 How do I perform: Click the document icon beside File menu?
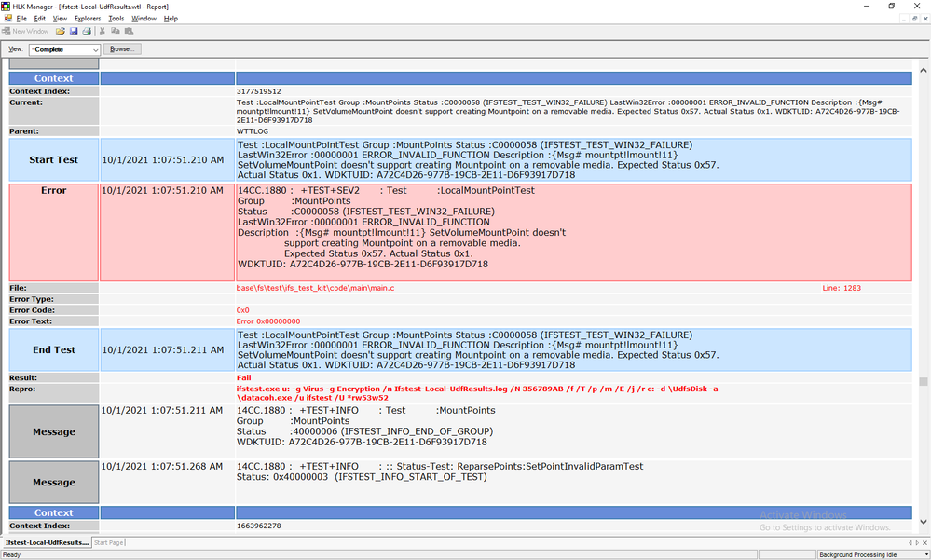tap(7, 19)
